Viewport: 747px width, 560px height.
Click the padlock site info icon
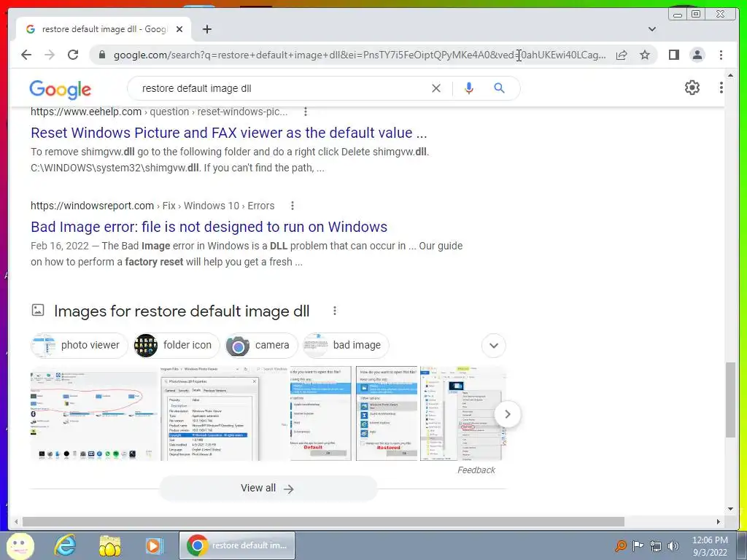tap(101, 55)
